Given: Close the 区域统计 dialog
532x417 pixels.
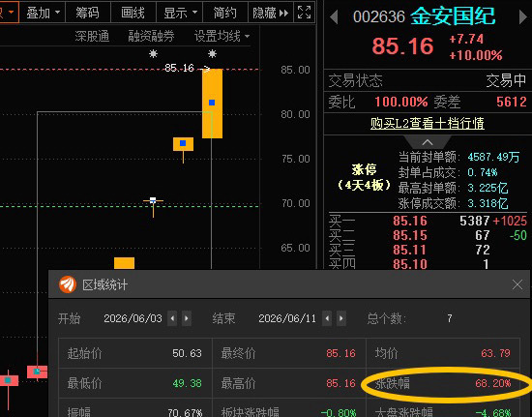Looking at the screenshot, I should tap(517, 284).
